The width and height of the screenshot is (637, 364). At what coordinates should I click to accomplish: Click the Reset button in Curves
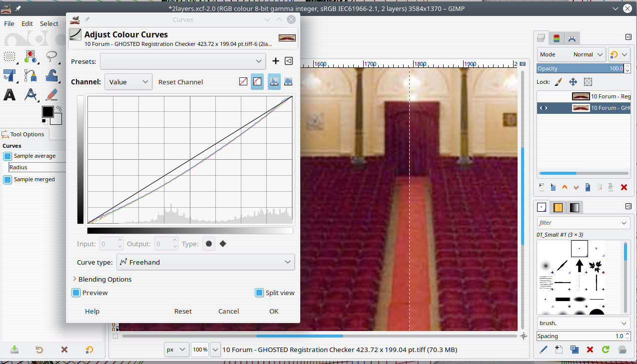(x=183, y=311)
